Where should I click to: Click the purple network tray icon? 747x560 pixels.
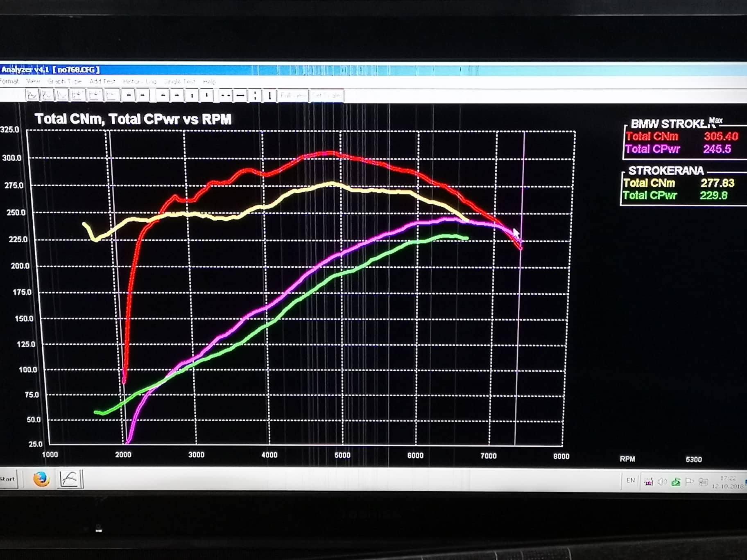click(x=648, y=482)
